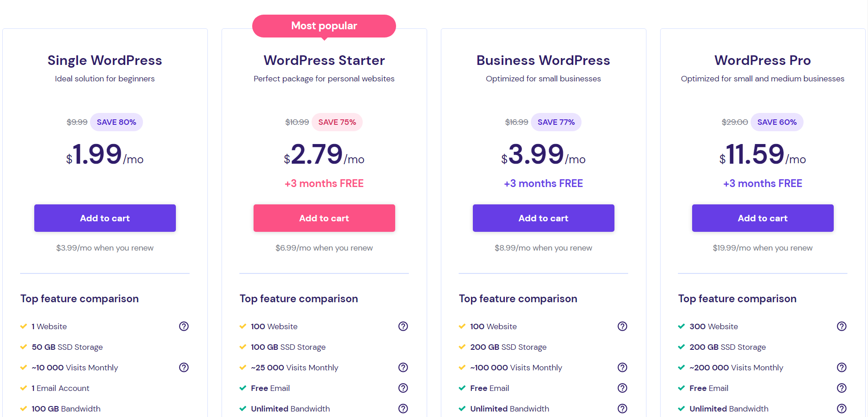The width and height of the screenshot is (868, 417).
Task: Add WordPress Starter to cart
Action: (x=324, y=218)
